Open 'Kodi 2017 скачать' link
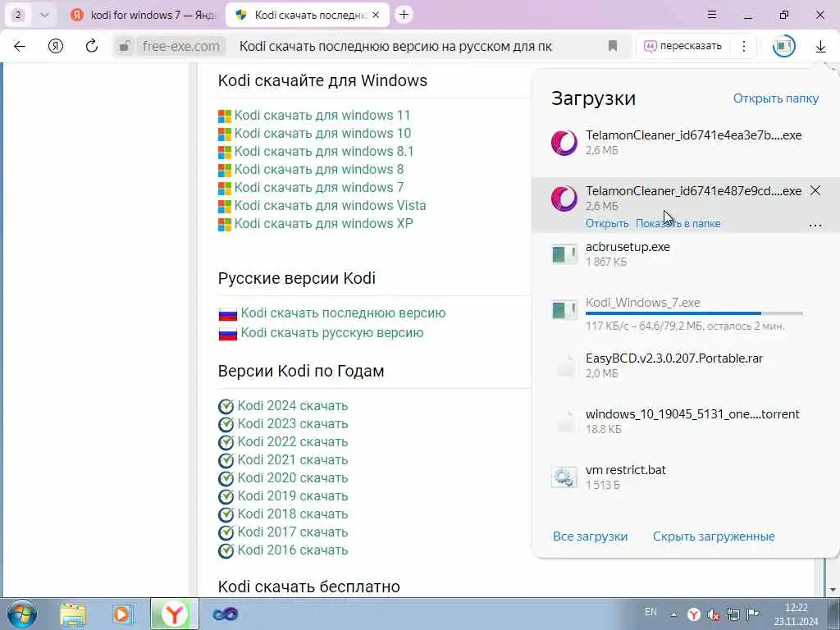Screen dimensions: 840x630 pyautogui.click(x=293, y=532)
